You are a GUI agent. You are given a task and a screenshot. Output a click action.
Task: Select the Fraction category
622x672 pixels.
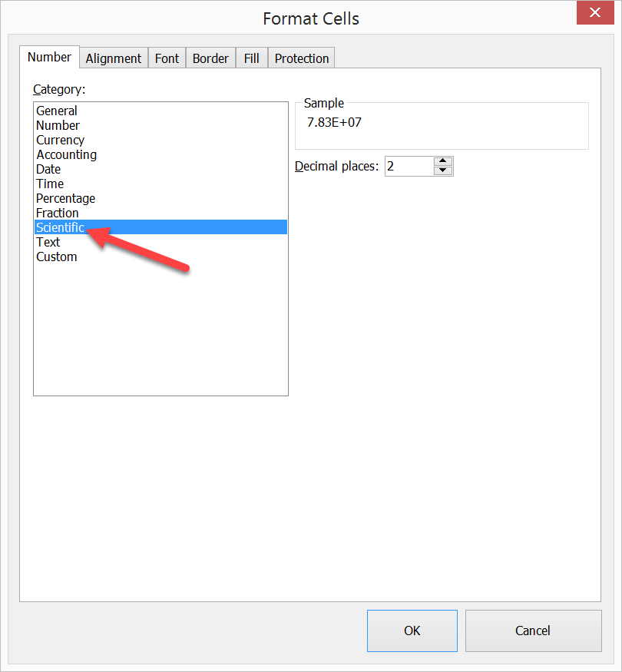57,213
